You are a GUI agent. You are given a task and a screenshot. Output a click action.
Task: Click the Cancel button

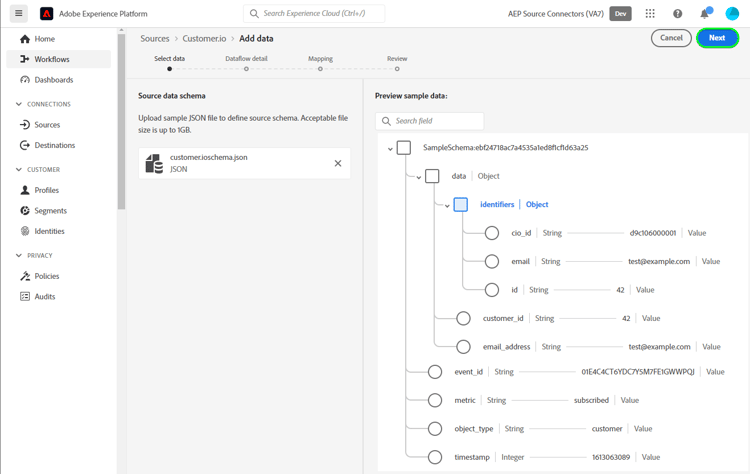click(671, 38)
